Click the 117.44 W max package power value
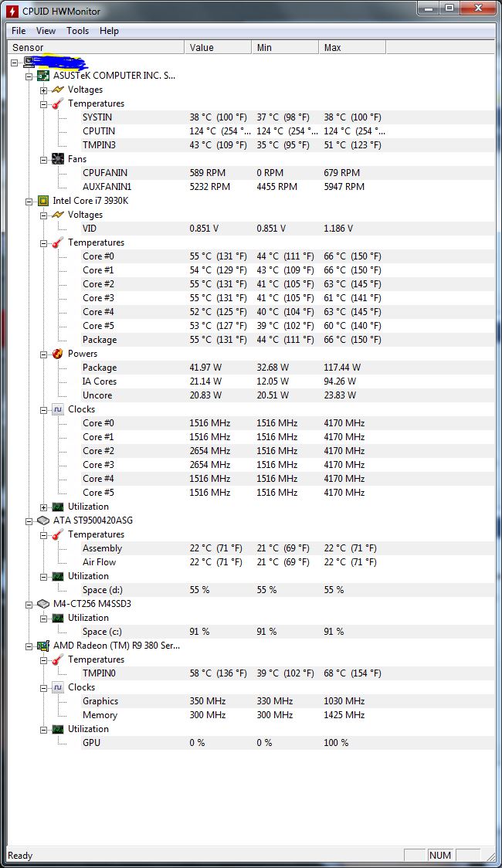Screen dimensions: 502x868 point(342,368)
